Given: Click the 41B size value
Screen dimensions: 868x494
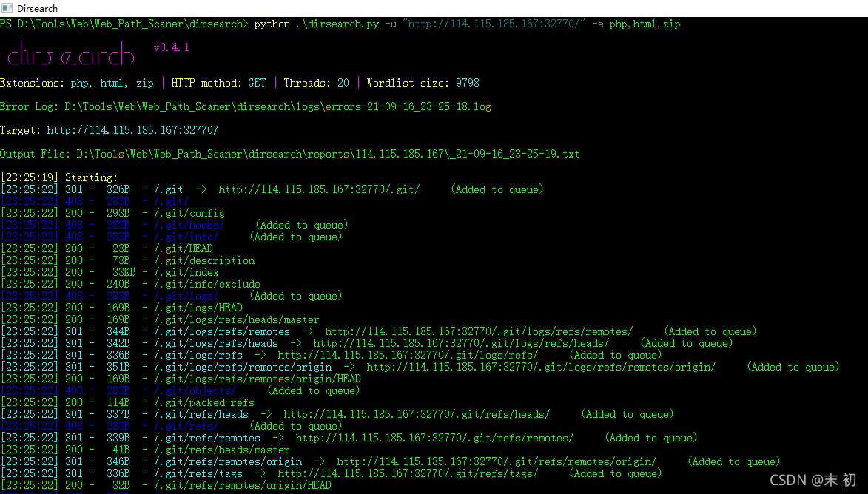Looking at the screenshot, I should [x=121, y=450].
